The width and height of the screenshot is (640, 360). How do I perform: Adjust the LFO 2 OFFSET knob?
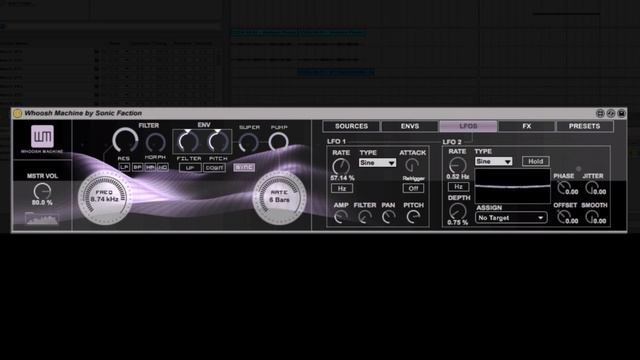click(x=564, y=217)
